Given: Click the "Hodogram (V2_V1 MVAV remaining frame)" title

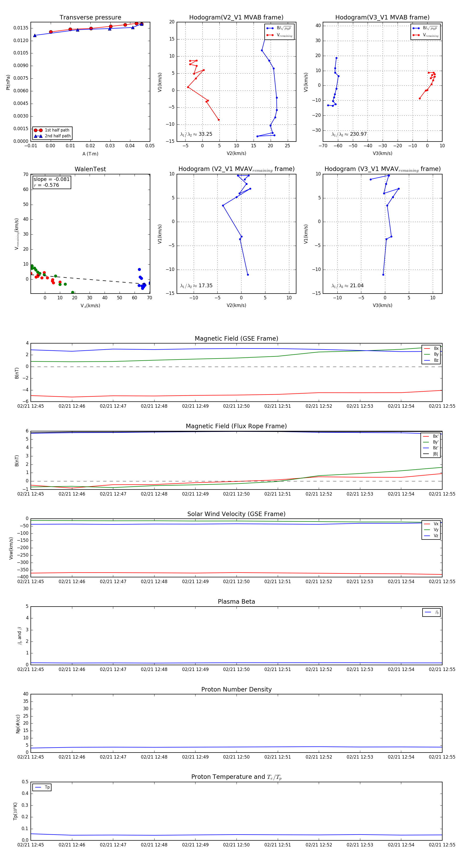Looking at the screenshot, I should pos(236,169).
